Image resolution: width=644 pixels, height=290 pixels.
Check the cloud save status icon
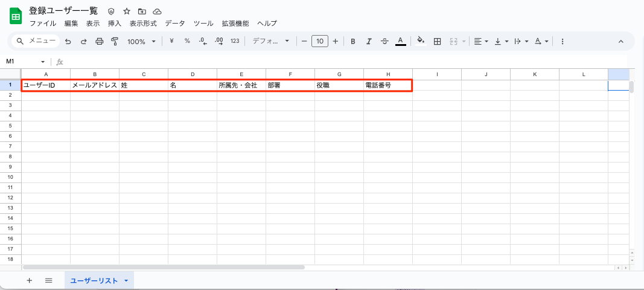(x=156, y=11)
